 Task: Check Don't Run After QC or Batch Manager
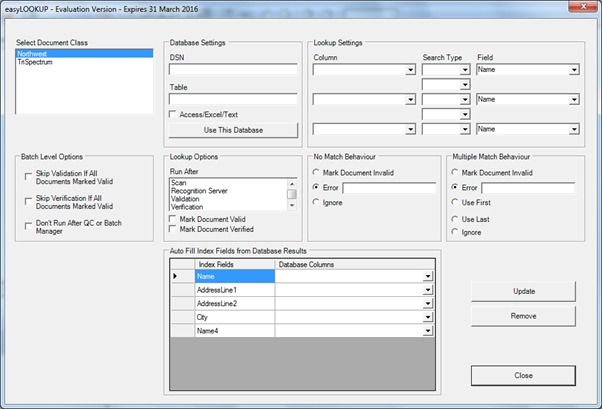tap(27, 225)
